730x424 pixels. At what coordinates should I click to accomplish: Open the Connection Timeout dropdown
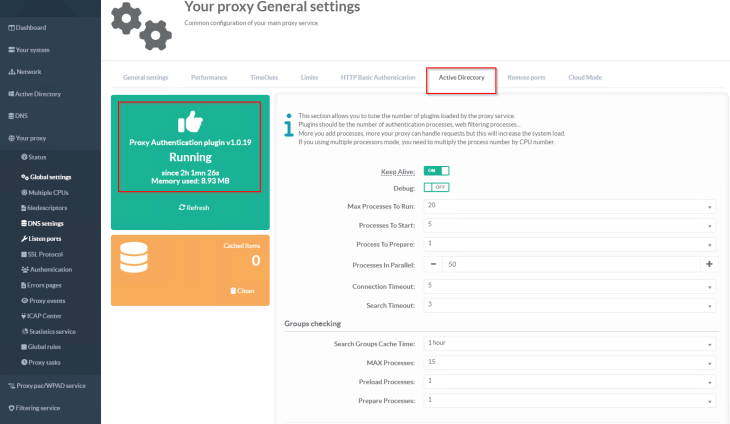568,285
